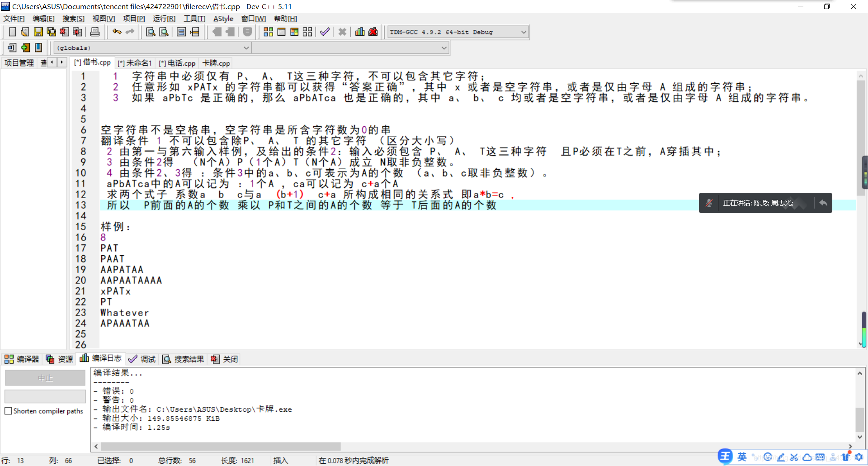The width and height of the screenshot is (868, 466).
Task: Open the 搜索结果 bottom panel tab
Action: [x=183, y=359]
